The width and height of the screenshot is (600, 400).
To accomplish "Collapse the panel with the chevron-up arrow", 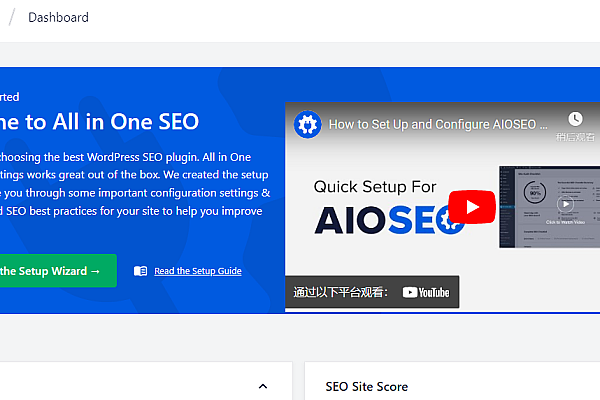I will (263, 386).
